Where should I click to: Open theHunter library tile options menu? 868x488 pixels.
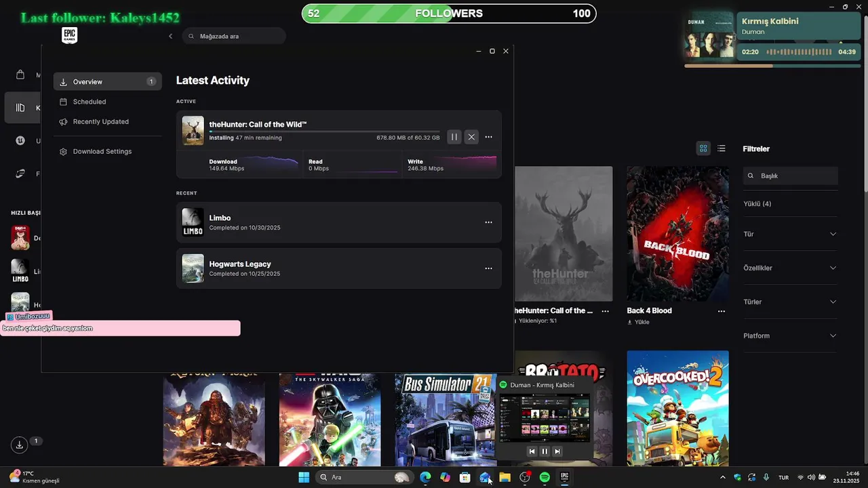coord(606,311)
